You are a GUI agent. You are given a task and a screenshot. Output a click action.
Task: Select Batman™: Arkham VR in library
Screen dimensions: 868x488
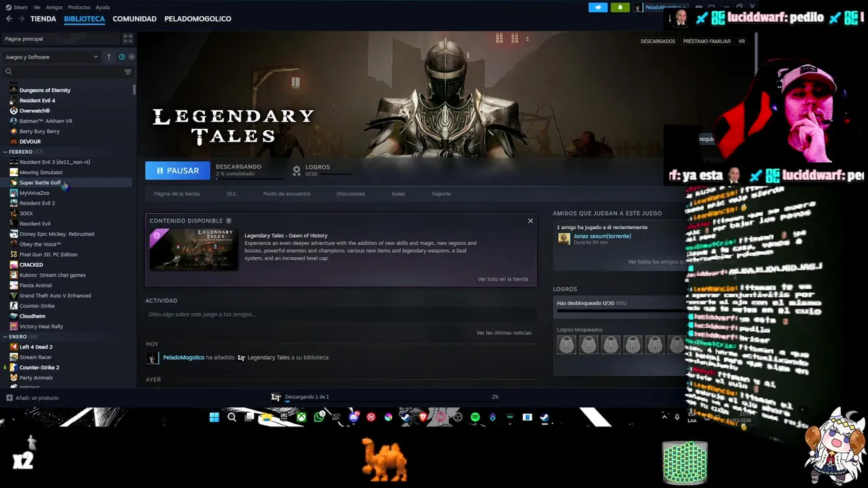tap(46, 121)
